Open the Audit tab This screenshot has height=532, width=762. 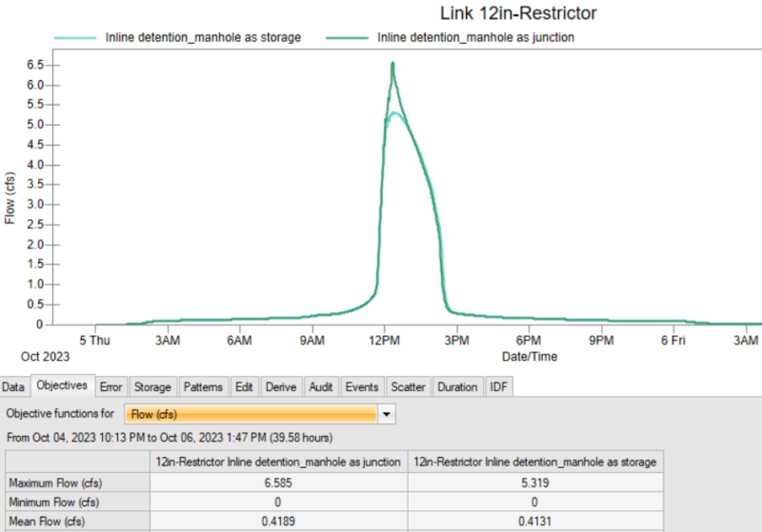coord(321,387)
